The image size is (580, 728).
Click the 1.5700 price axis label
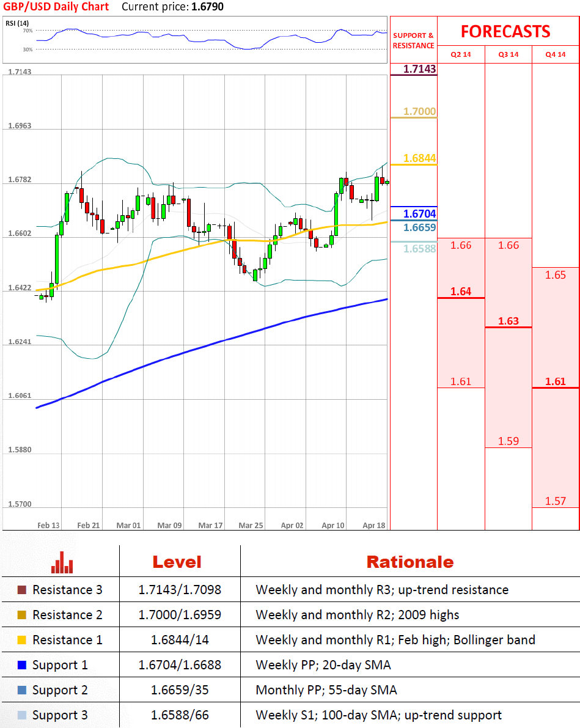pyautogui.click(x=20, y=504)
